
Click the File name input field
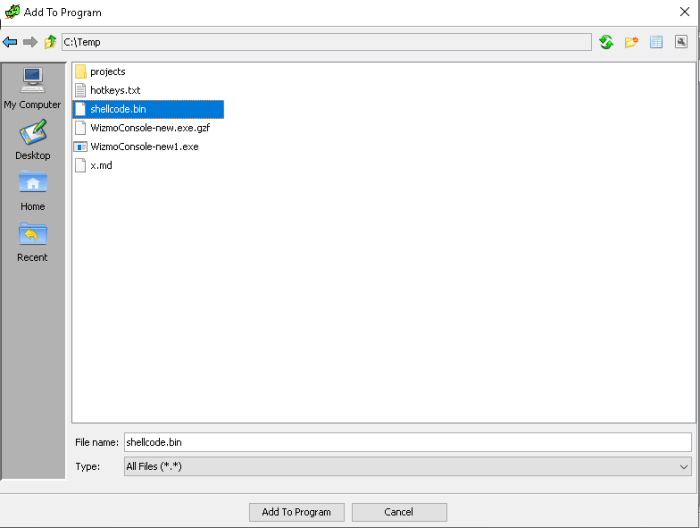pos(408,442)
